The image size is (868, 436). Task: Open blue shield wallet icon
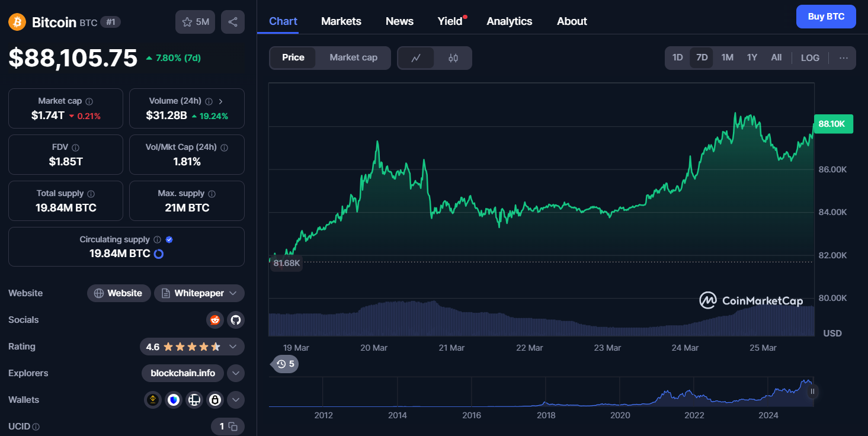(173, 400)
